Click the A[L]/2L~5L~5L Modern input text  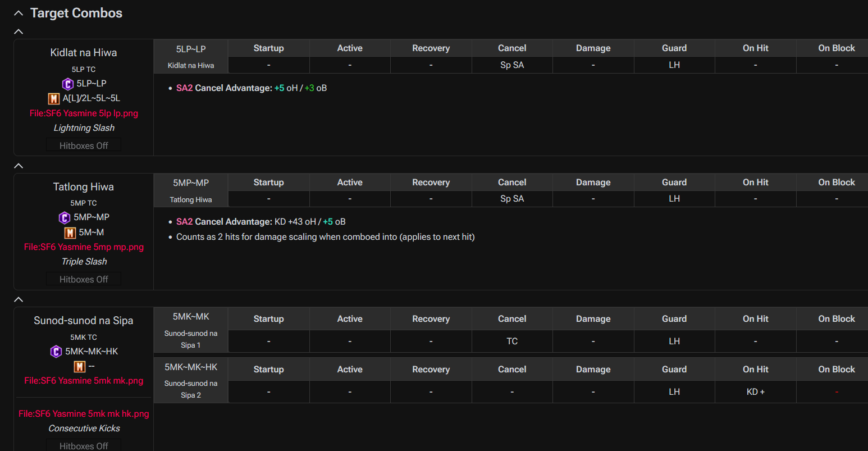(91, 98)
